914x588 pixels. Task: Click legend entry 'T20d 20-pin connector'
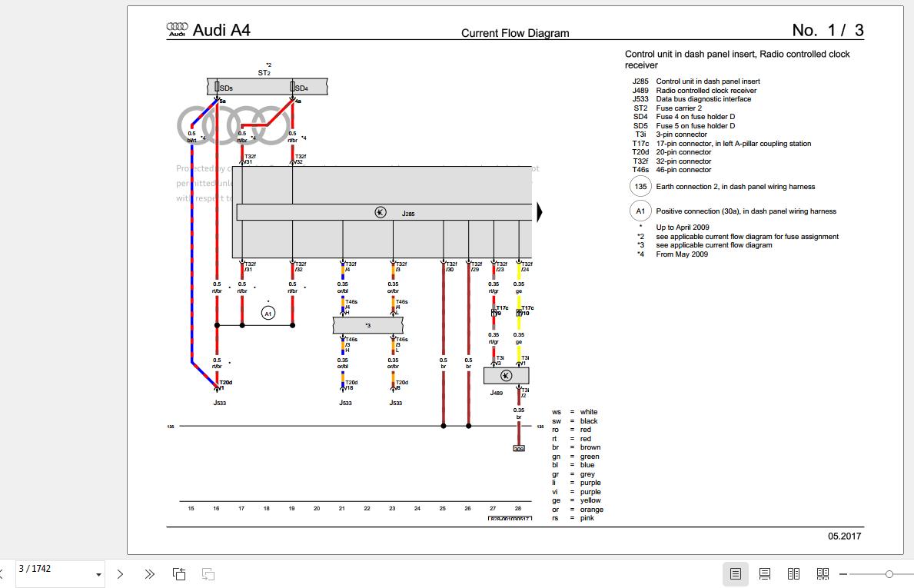point(672,152)
